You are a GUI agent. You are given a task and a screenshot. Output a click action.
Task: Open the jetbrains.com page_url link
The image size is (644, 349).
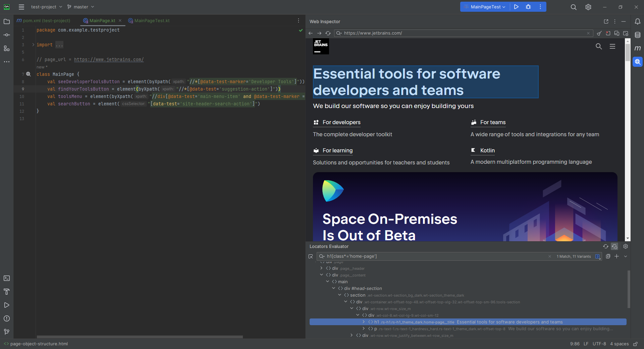pos(109,59)
